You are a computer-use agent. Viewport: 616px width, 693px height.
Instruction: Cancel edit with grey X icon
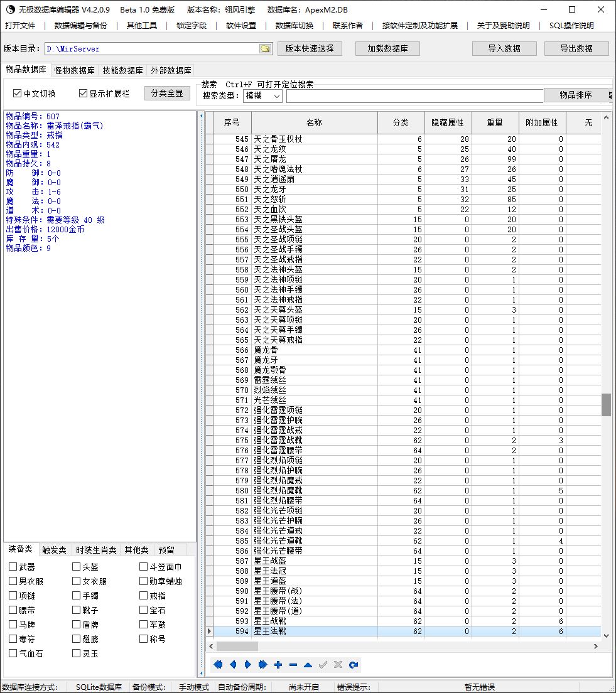click(338, 664)
